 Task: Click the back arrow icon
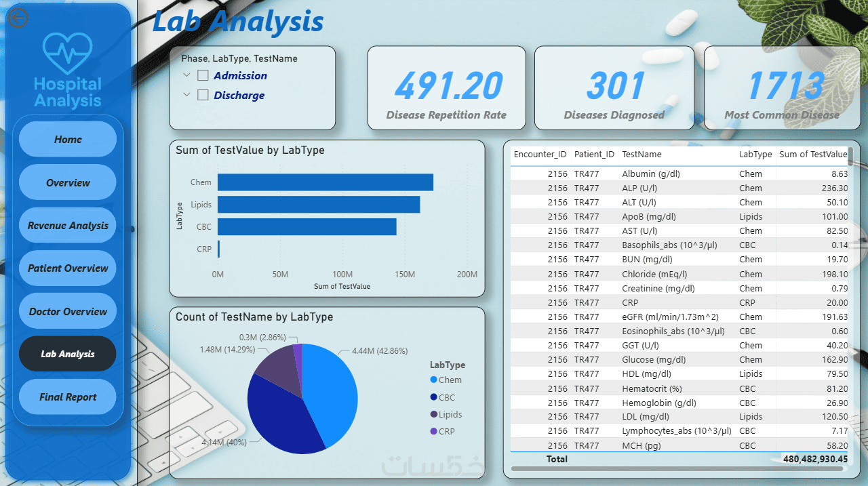(x=17, y=18)
